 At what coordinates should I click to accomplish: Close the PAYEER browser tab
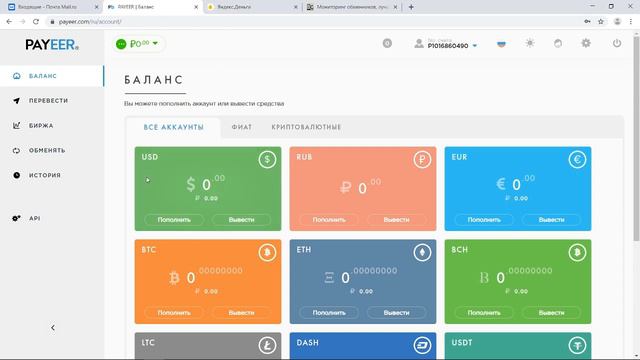pos(196,7)
